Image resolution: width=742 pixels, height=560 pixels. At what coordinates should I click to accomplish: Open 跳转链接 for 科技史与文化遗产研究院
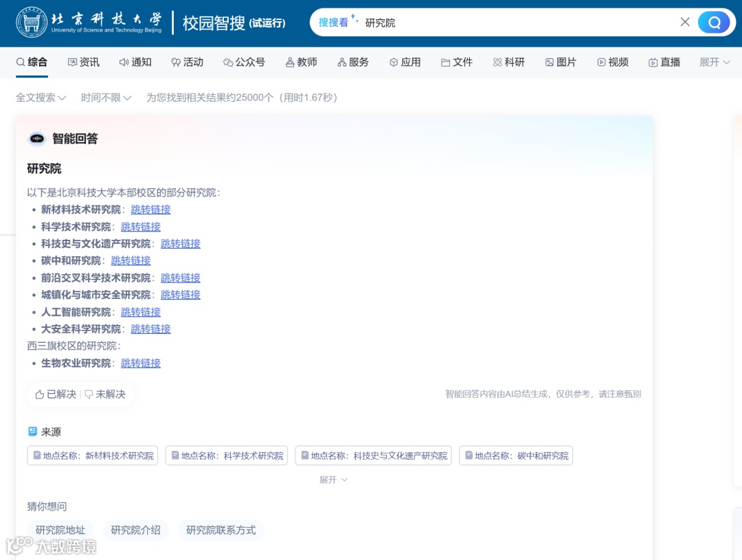pyautogui.click(x=180, y=244)
